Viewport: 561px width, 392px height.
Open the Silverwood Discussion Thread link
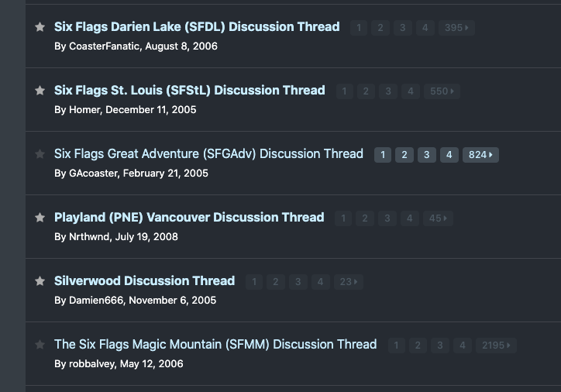click(x=145, y=281)
